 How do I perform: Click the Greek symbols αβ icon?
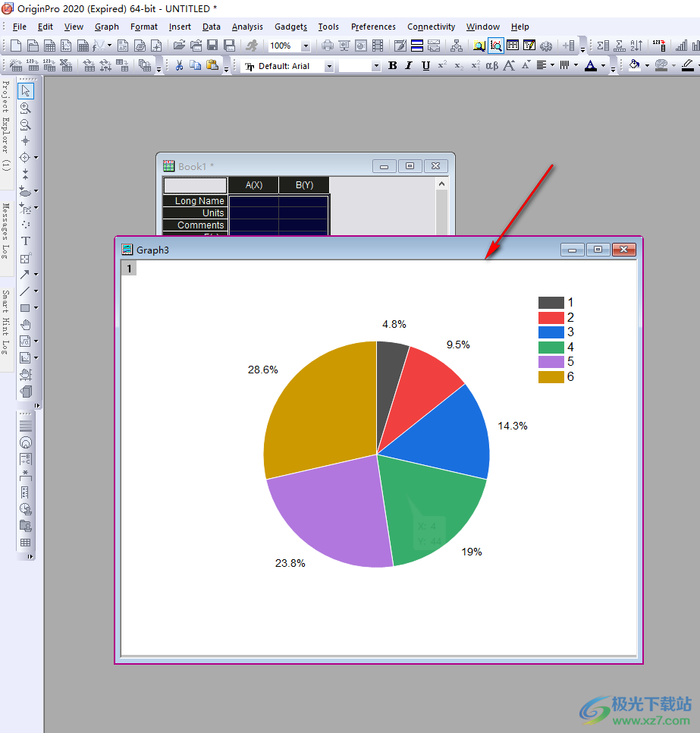click(x=492, y=65)
